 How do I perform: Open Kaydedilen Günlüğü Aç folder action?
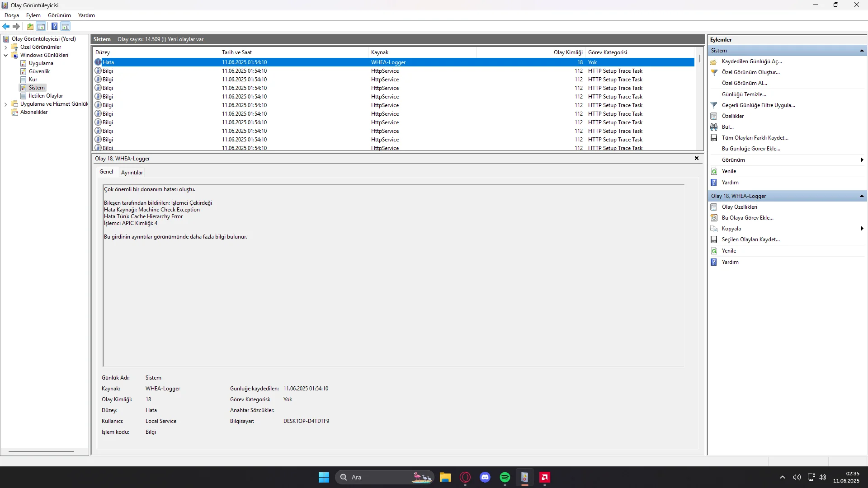tap(714, 61)
